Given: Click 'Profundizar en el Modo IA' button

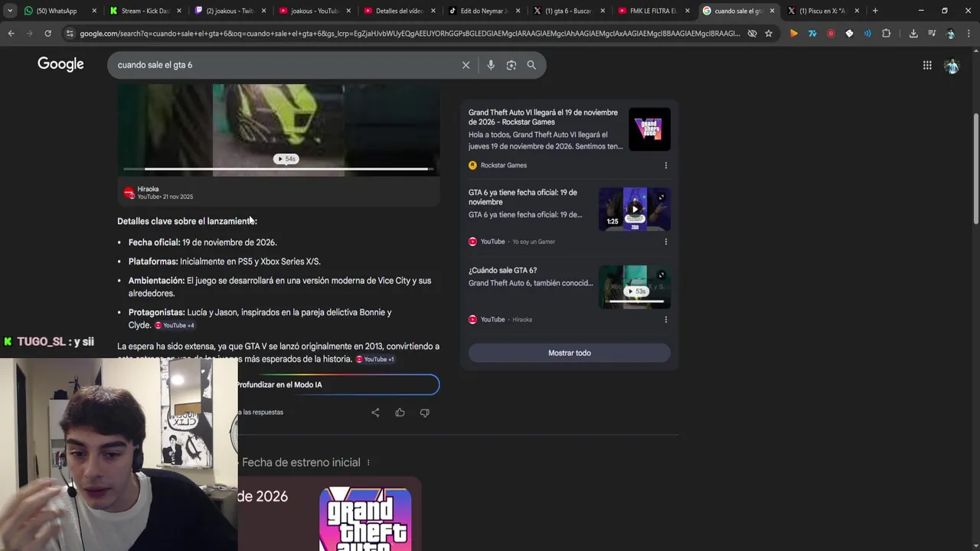Looking at the screenshot, I should [279, 385].
